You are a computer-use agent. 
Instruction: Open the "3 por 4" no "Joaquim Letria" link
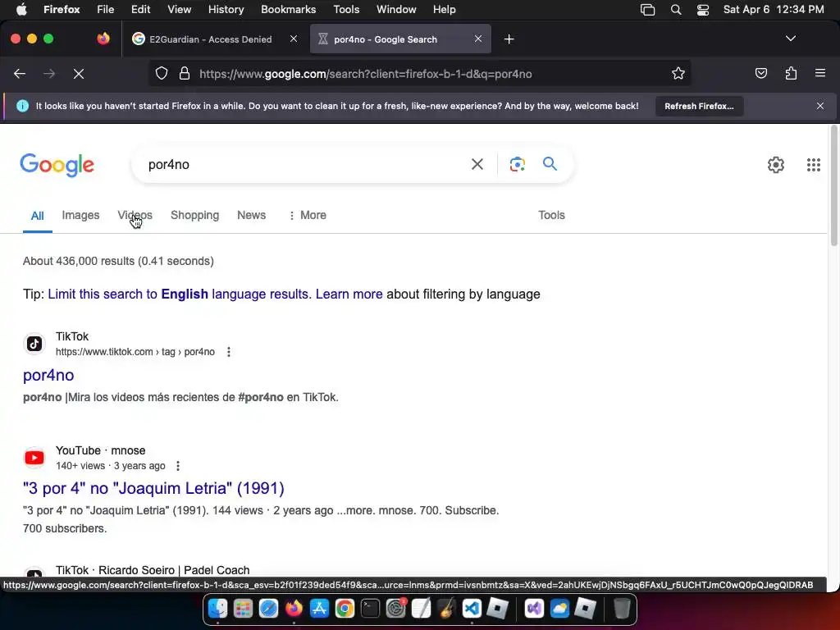click(153, 489)
